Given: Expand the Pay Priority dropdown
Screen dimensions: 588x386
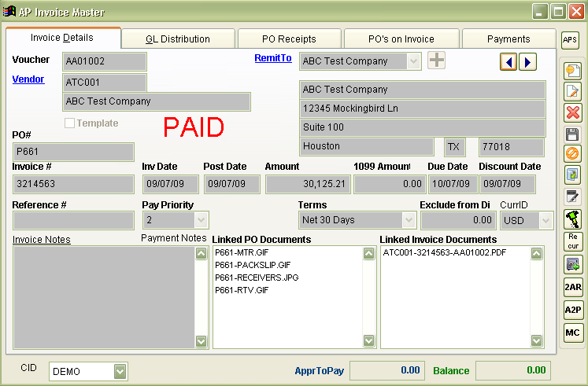Looking at the screenshot, I should tap(201, 221).
